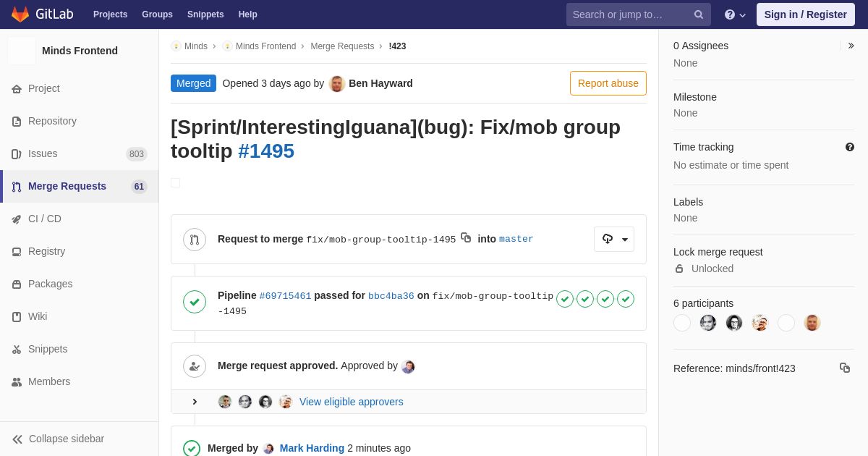Viewport: 868px width, 456px height.
Task: Open the download dropdown next to master
Action: pos(614,240)
